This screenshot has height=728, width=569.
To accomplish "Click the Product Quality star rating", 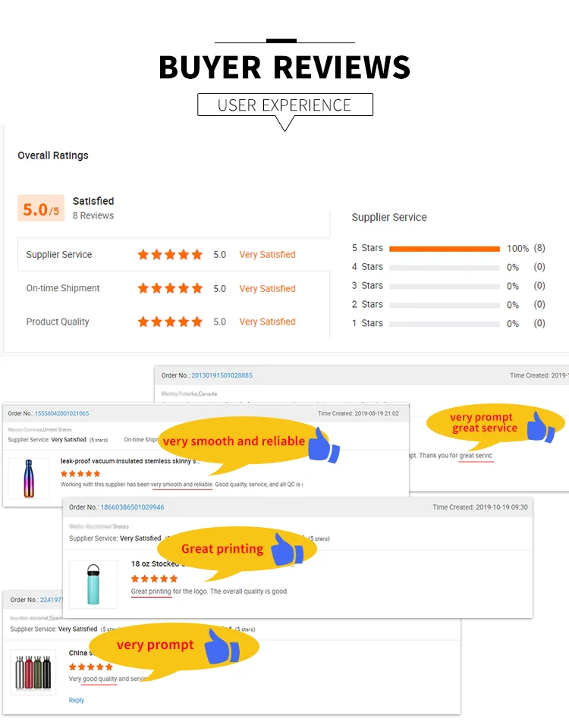I will pos(170,322).
